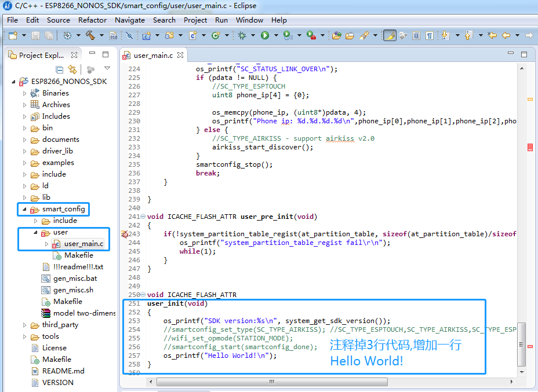The height and width of the screenshot is (392, 538).
Task: Open the Window menu
Action: 249,20
